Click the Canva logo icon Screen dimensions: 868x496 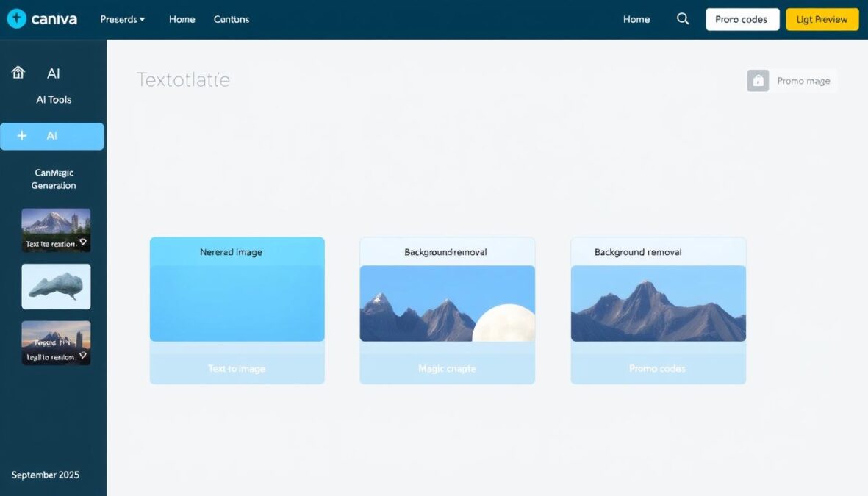16,18
